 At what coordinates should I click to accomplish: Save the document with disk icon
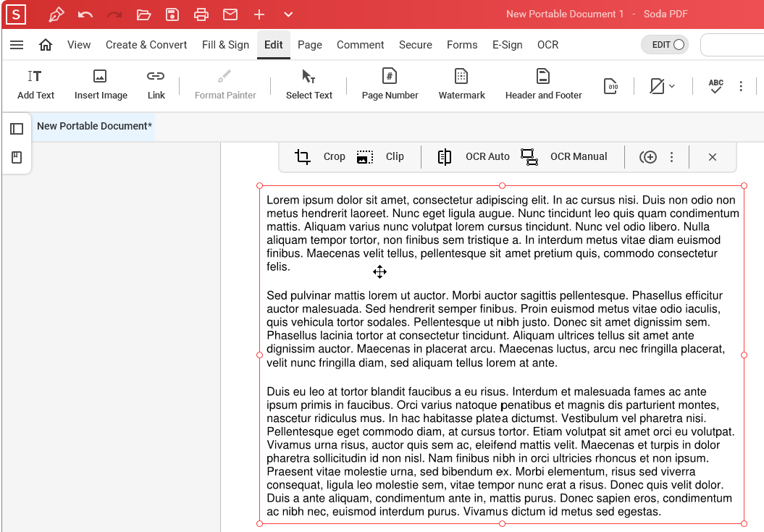pyautogui.click(x=172, y=14)
